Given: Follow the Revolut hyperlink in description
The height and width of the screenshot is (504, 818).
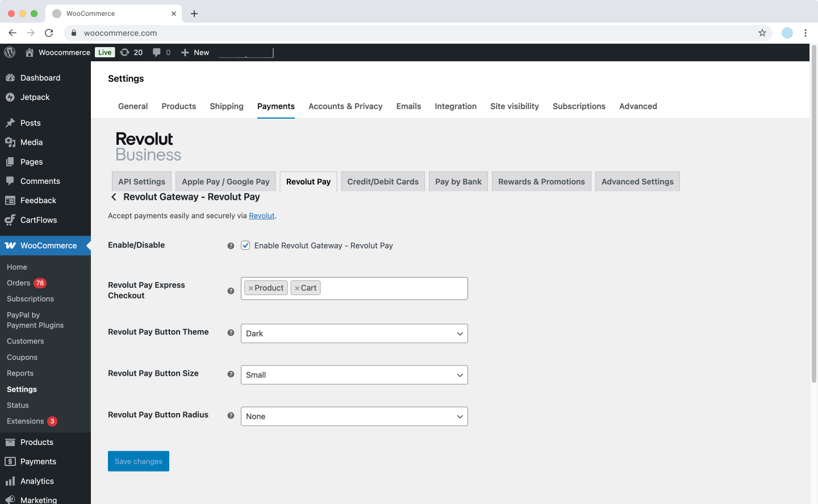Looking at the screenshot, I should 262,216.
